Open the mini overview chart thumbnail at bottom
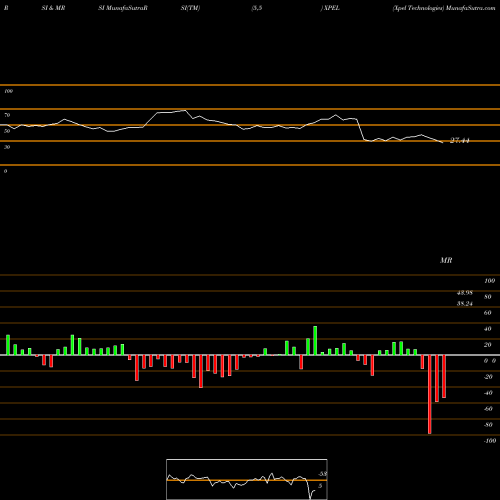 [247, 479]
